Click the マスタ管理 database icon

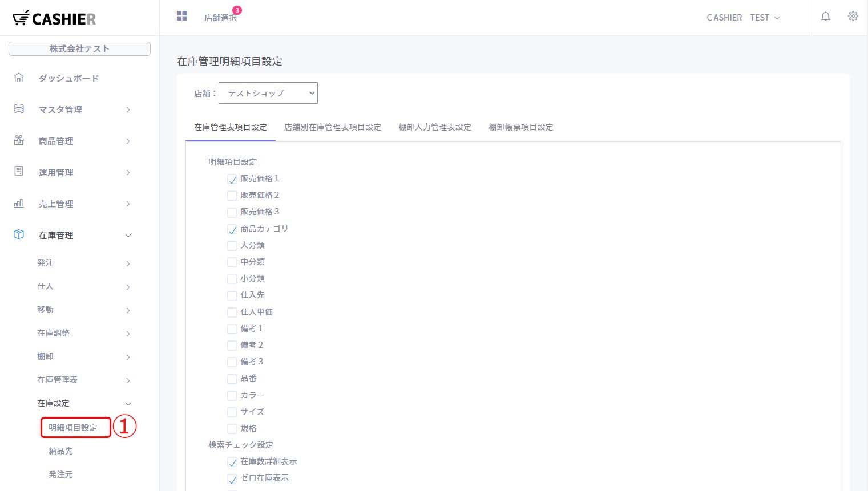point(19,109)
